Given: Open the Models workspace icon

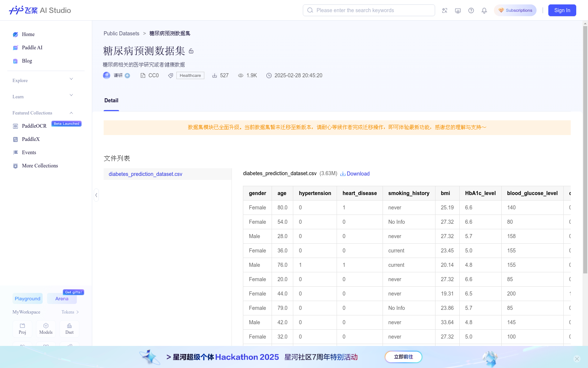Looking at the screenshot, I should point(46,329).
